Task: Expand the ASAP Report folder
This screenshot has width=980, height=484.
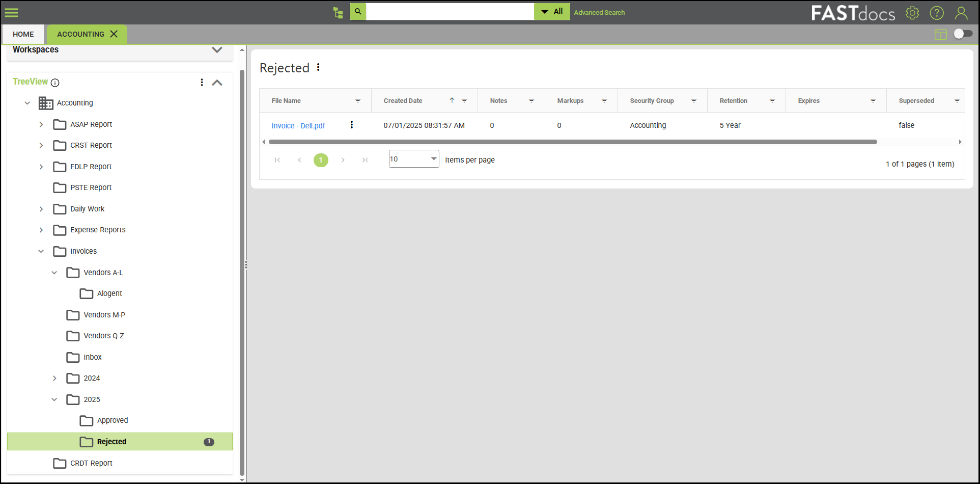Action: point(41,124)
